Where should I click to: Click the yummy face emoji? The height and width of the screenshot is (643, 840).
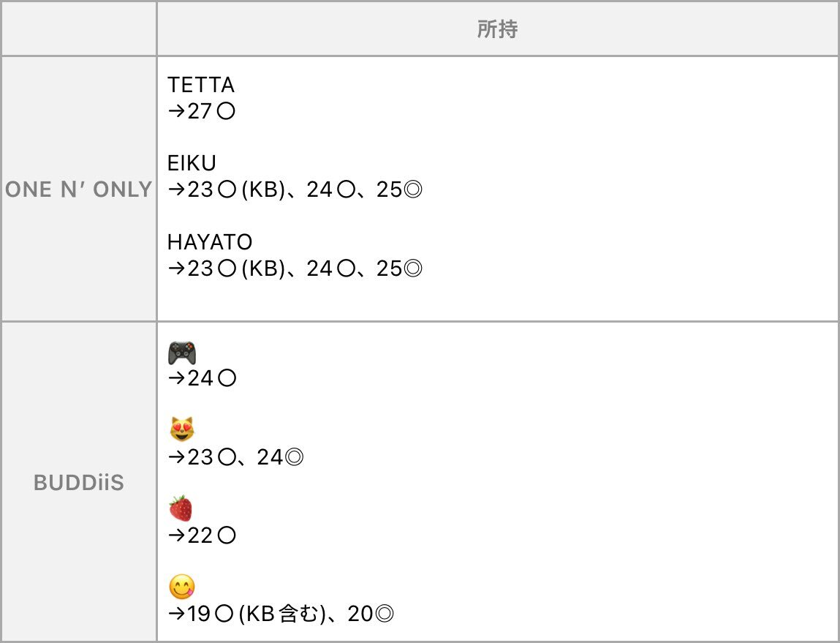click(182, 587)
